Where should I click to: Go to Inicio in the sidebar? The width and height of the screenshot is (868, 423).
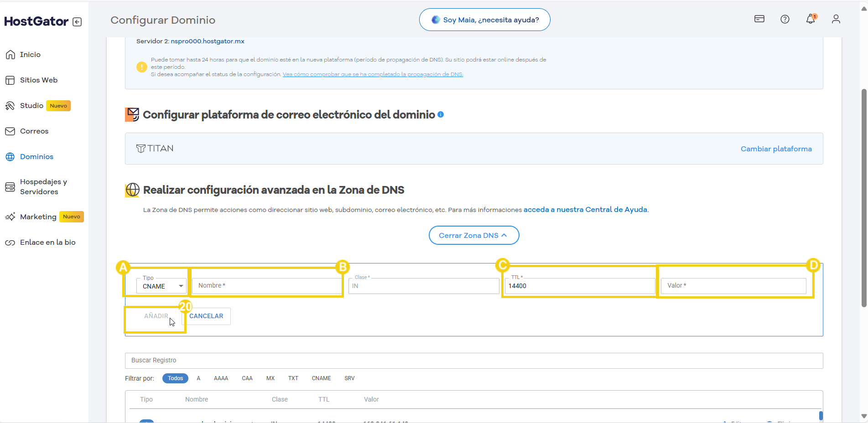(30, 55)
